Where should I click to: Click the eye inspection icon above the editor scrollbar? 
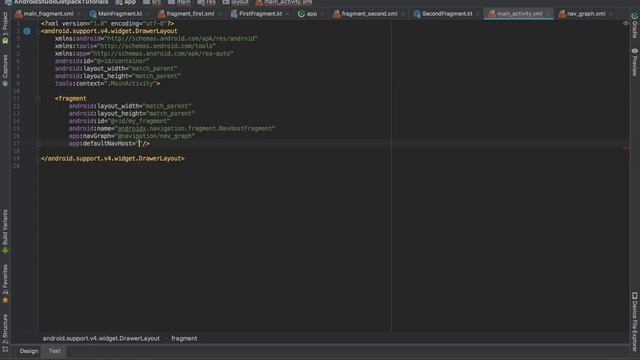point(626,24)
